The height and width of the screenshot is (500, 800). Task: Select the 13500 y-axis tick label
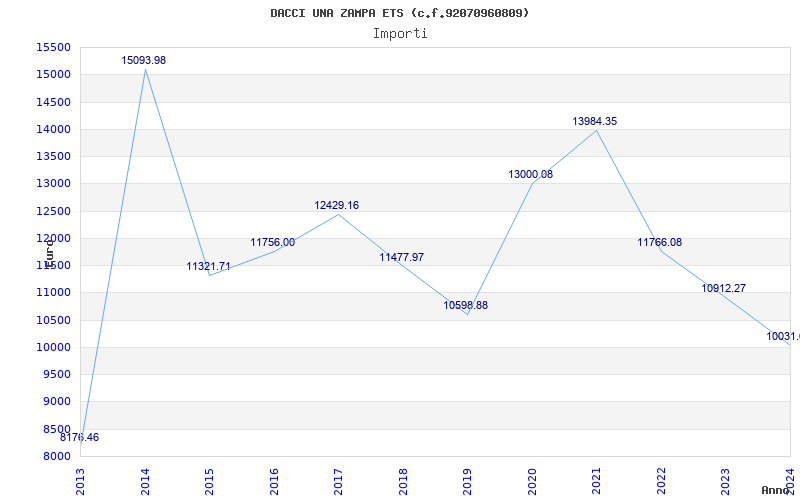pyautogui.click(x=53, y=156)
